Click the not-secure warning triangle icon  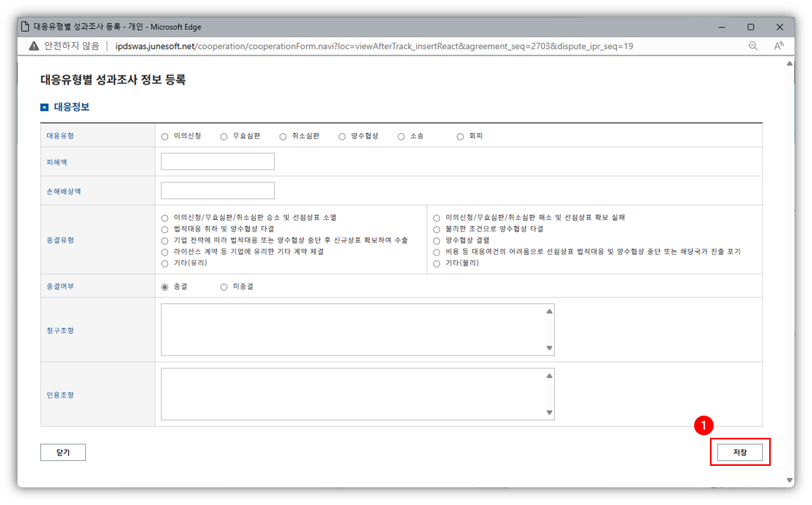(x=34, y=46)
